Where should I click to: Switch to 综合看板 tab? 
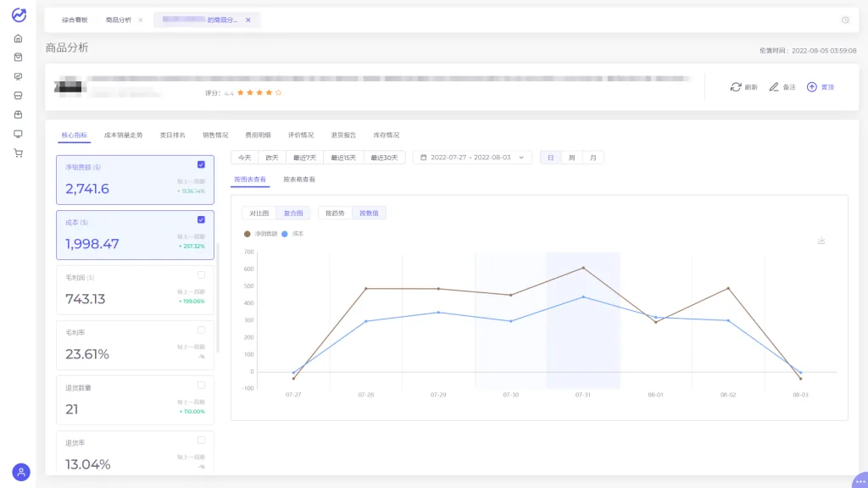click(75, 20)
